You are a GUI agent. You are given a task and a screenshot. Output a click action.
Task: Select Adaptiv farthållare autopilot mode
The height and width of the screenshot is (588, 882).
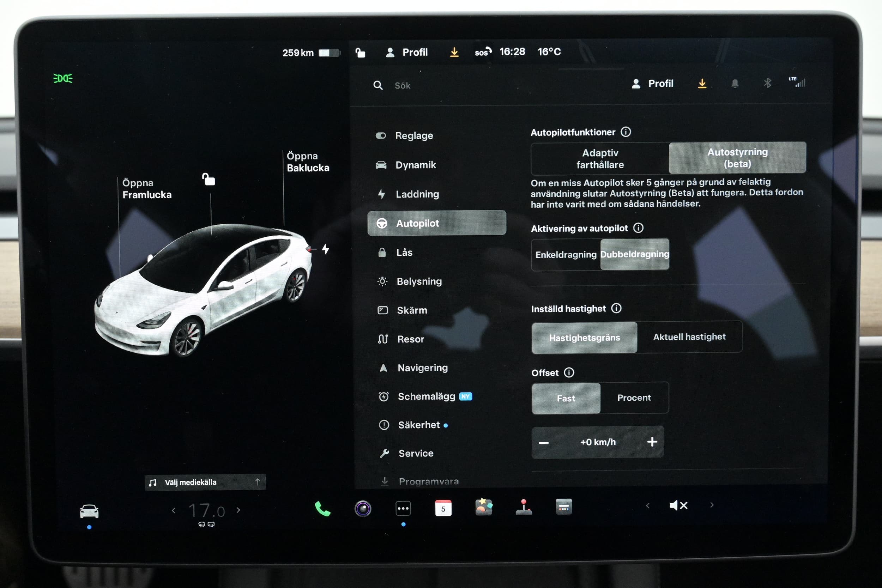click(x=600, y=159)
